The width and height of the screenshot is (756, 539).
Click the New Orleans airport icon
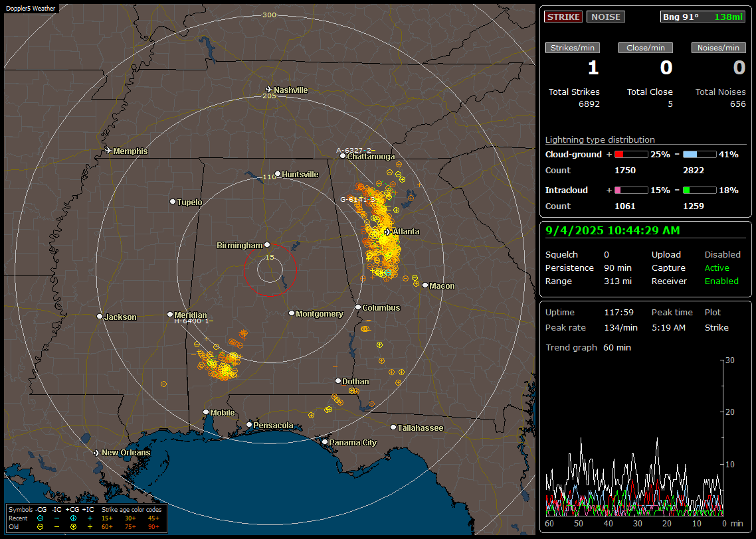coord(96,453)
